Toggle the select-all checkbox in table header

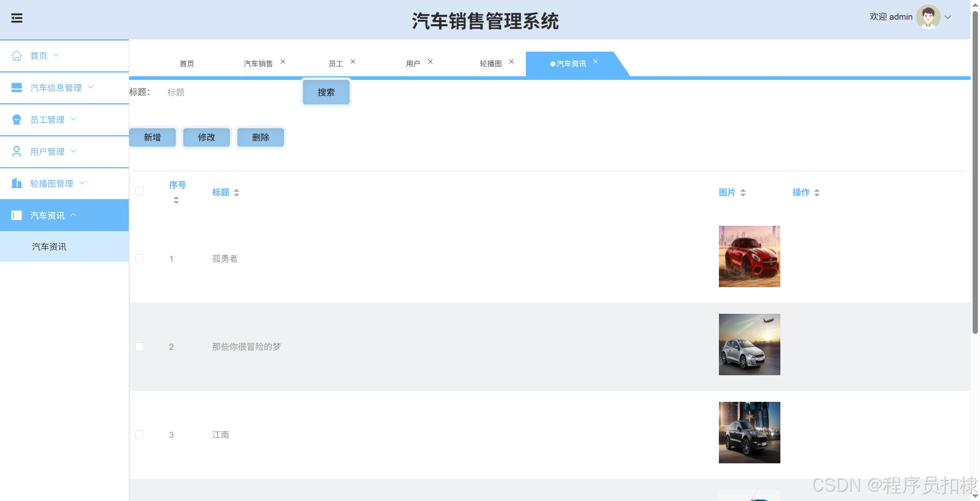coord(140,192)
